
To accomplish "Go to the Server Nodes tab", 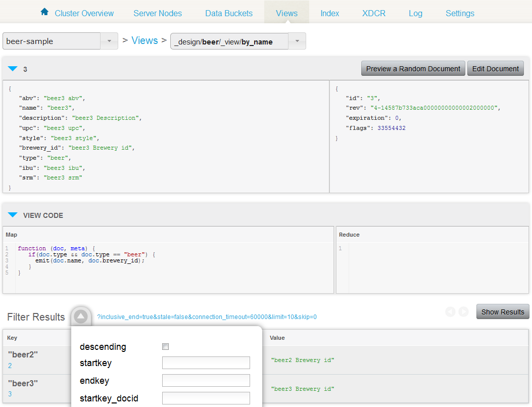I will coord(158,13).
